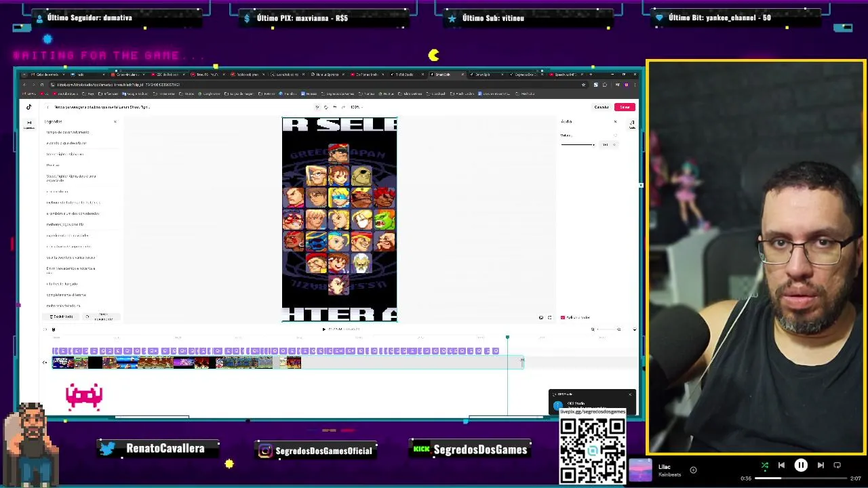Click the timeline zoom-out icon
The height and width of the screenshot is (488, 868).
click(593, 329)
